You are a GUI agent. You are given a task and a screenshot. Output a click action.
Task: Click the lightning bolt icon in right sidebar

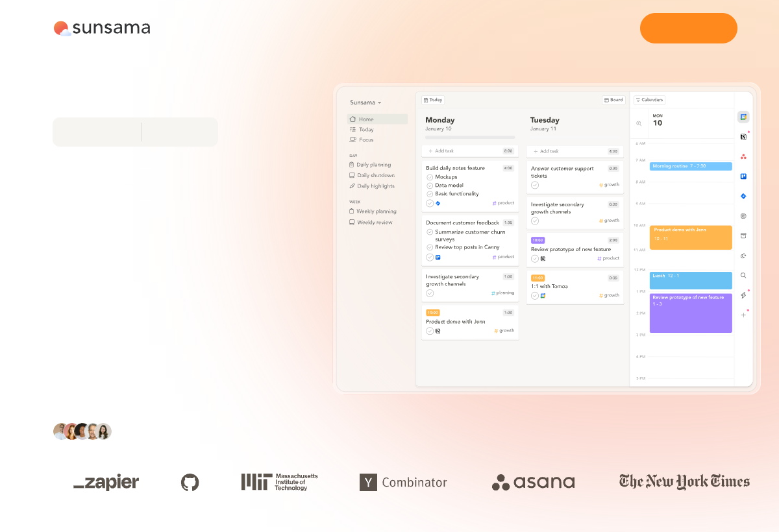[x=743, y=295]
